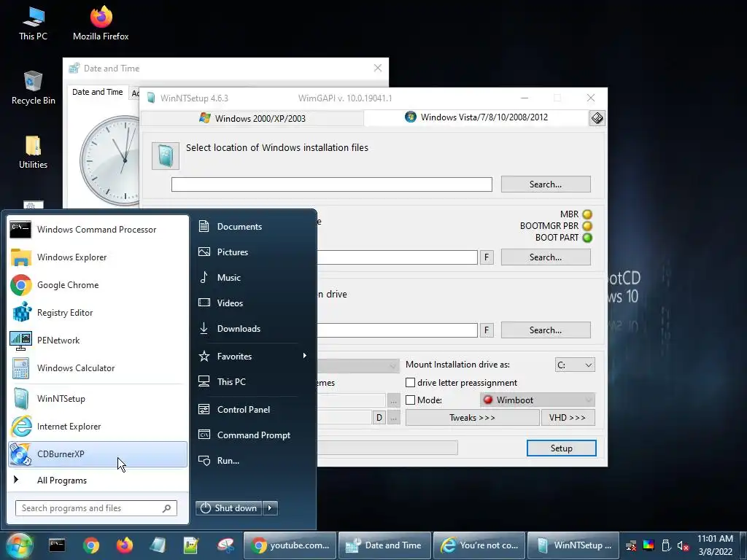
Task: Switch to You're not co... Internet Explorer window
Action: [x=479, y=545]
